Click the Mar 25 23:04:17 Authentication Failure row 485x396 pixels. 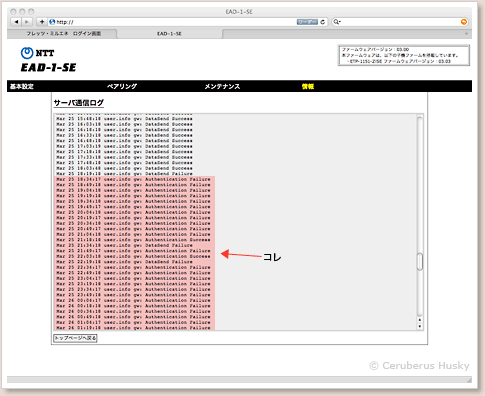coord(133,278)
